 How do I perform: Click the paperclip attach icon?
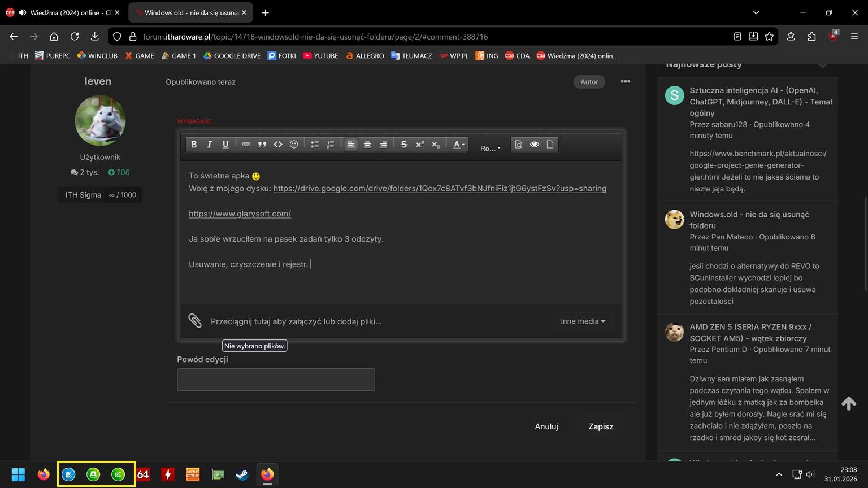(195, 321)
